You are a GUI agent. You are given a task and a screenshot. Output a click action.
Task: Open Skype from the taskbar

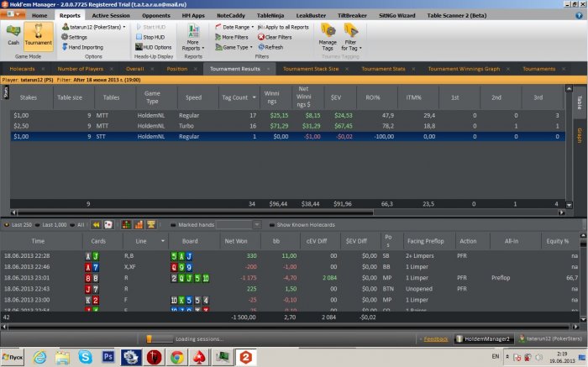(85, 357)
